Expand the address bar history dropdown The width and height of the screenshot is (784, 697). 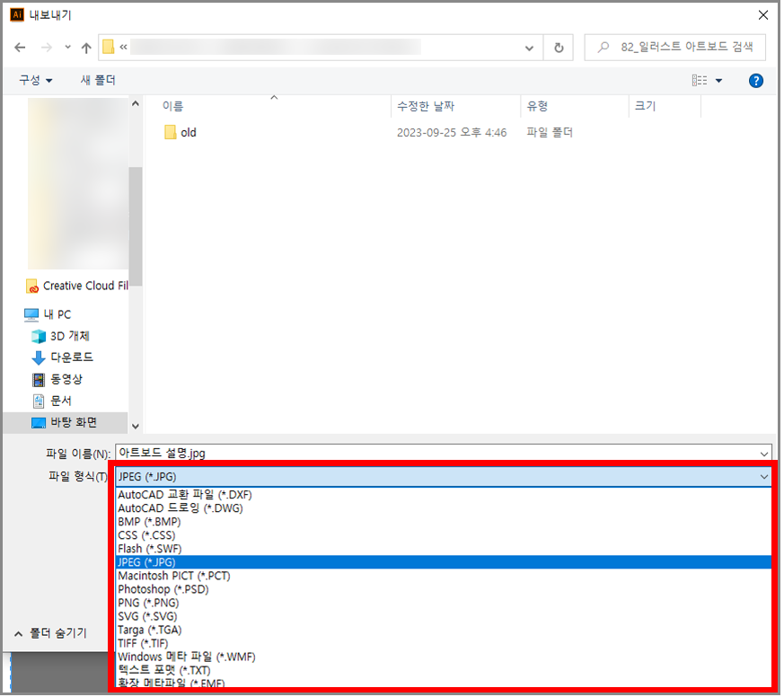click(530, 48)
